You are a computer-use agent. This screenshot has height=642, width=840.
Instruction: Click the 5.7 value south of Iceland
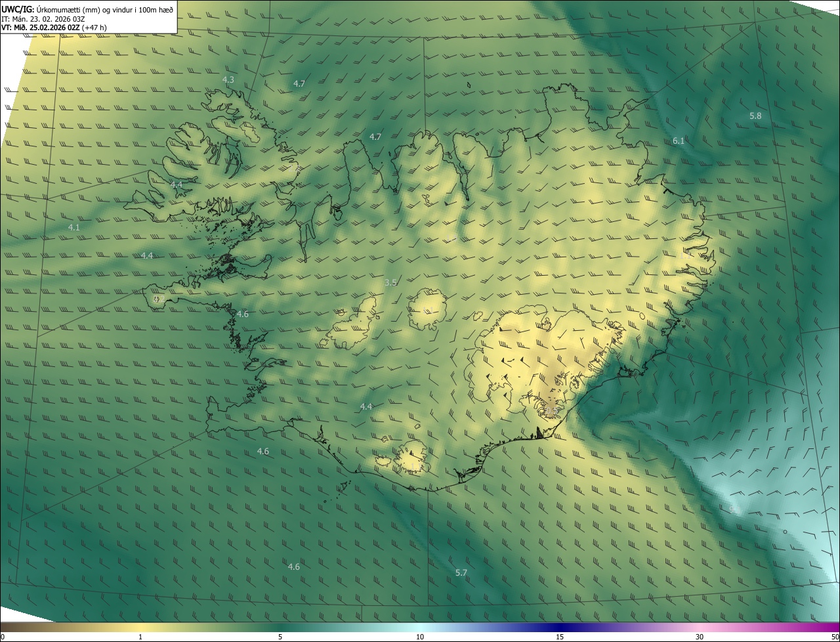[x=461, y=572]
